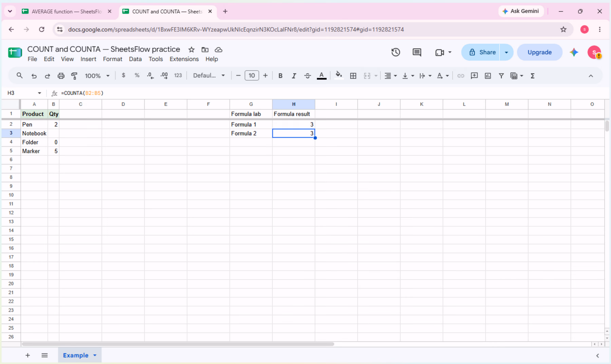Increase decimal places
The width and height of the screenshot is (611, 364).
tap(164, 76)
